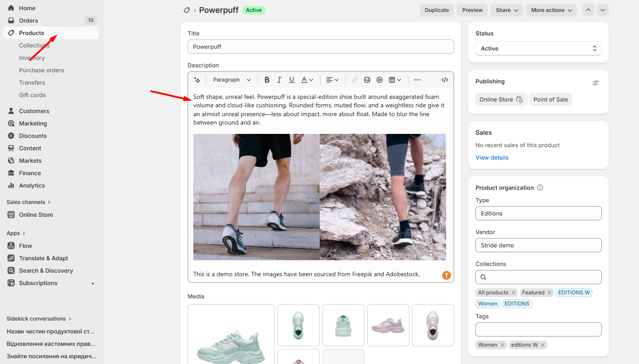Click the insert image icon
Image resolution: width=639 pixels, height=364 pixels.
tap(367, 80)
